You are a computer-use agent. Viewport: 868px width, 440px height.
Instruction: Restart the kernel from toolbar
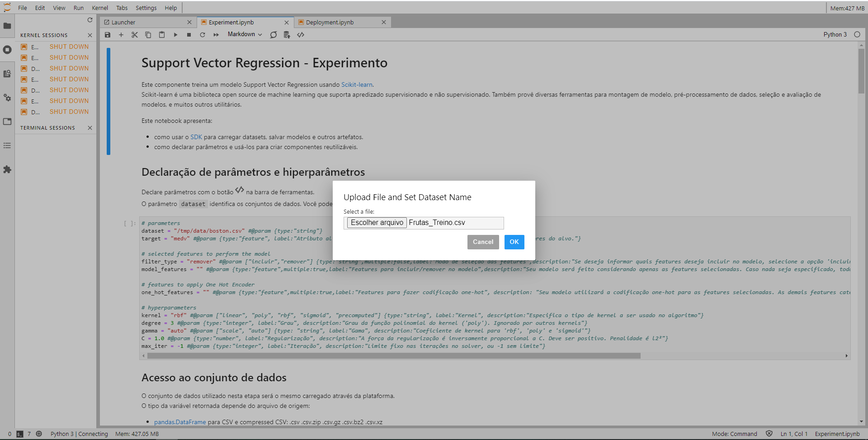pyautogui.click(x=203, y=35)
